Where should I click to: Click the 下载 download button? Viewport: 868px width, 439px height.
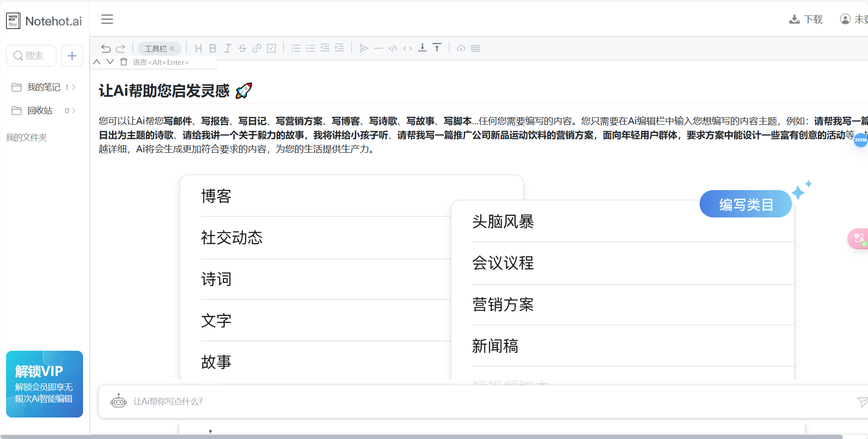click(x=806, y=19)
